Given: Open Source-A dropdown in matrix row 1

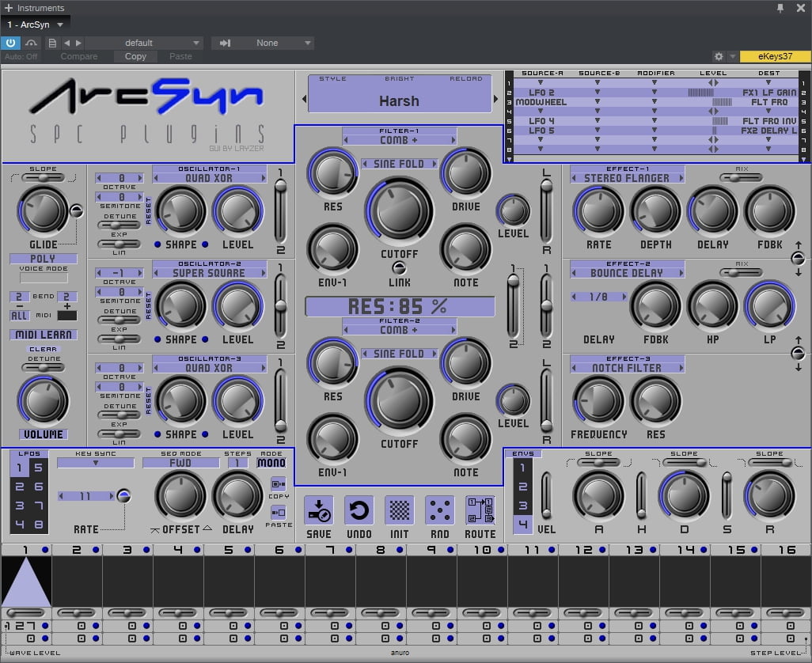Looking at the screenshot, I should (x=540, y=83).
